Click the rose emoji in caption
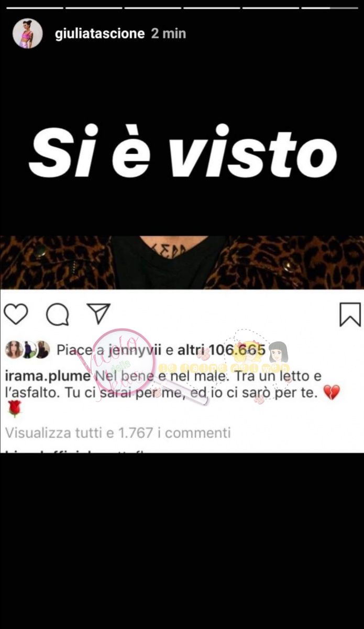 (x=14, y=409)
